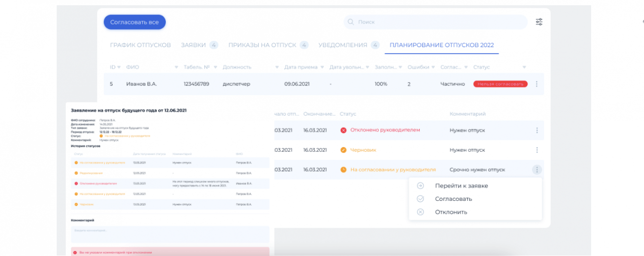Click the arrow icon next to Перейти к заявке
Image resolution: width=644 pixels, height=256 pixels.
tap(421, 186)
